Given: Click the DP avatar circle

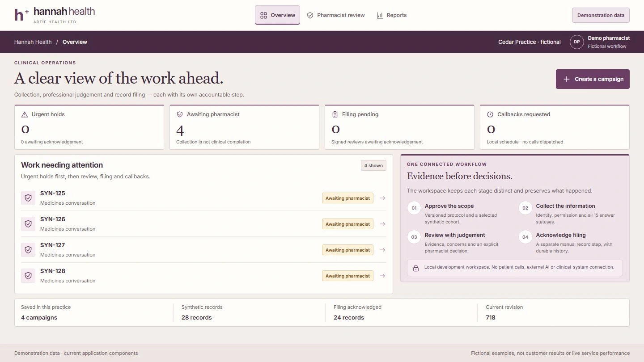Looking at the screenshot, I should (x=577, y=42).
